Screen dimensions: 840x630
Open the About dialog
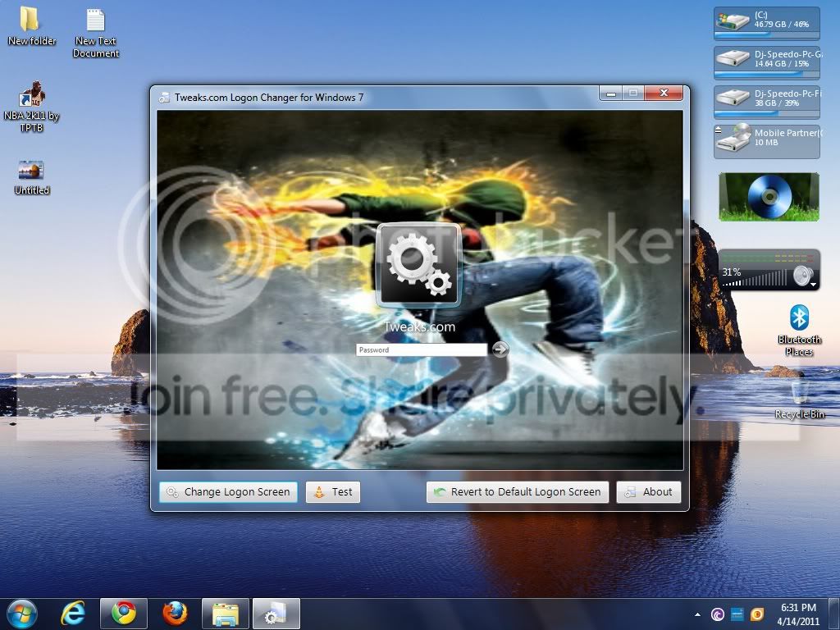[649, 492]
